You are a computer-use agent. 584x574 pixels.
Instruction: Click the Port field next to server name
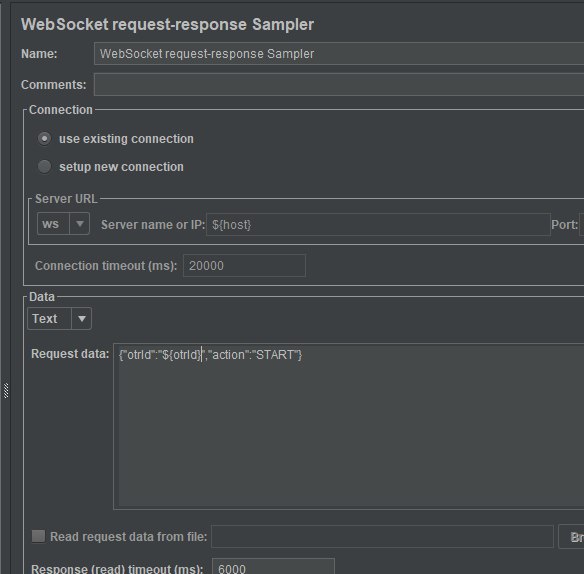tap(581, 225)
